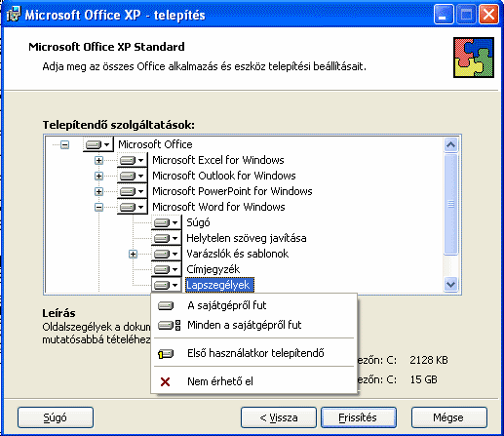Image resolution: width=504 pixels, height=436 pixels.
Task: Open install-state dropdown for Microsoft Excel for Windows
Action: pyautogui.click(x=132, y=160)
